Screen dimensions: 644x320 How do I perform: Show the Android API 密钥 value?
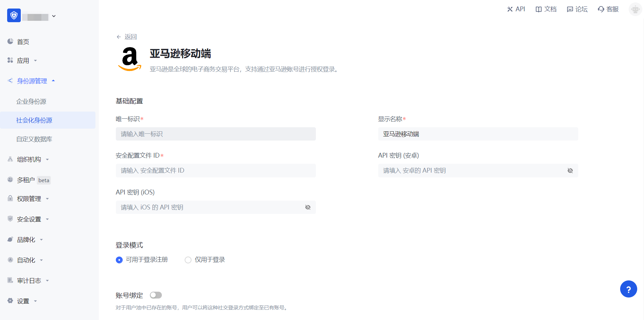[570, 171]
